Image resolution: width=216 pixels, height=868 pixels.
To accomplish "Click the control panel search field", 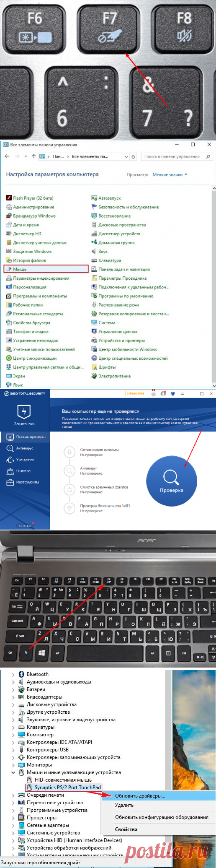I will (177, 156).
